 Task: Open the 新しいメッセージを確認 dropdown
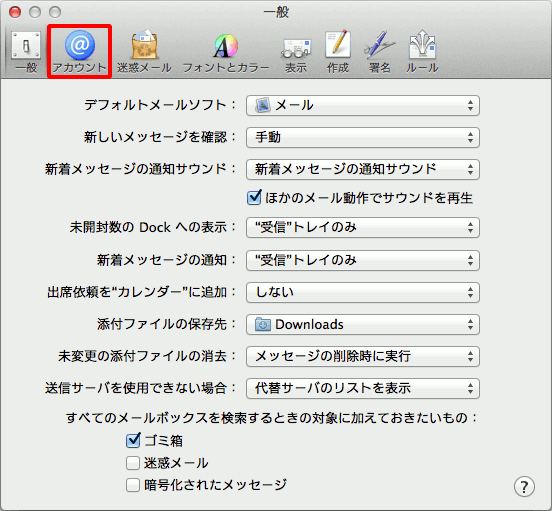click(x=363, y=137)
